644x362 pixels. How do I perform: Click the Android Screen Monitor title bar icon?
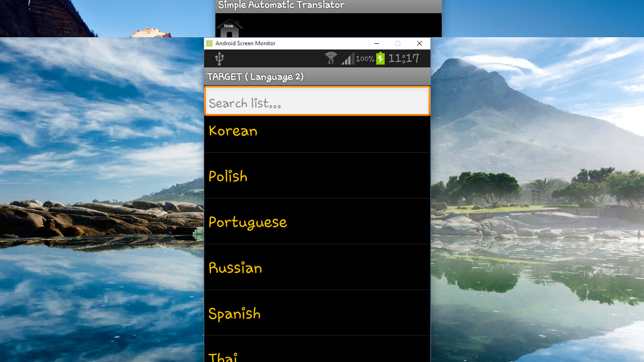[x=209, y=43]
